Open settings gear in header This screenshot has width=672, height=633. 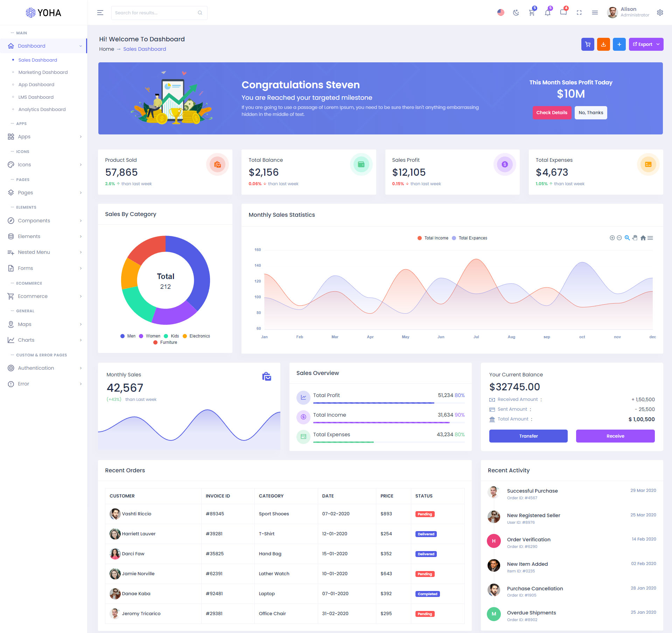(x=660, y=13)
